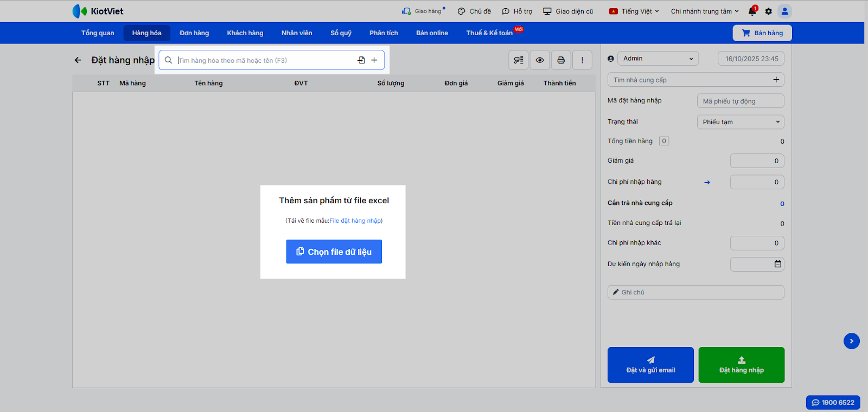Image resolution: width=868 pixels, height=412 pixels.
Task: Add a new product with the search box plus icon
Action: pyautogui.click(x=374, y=60)
